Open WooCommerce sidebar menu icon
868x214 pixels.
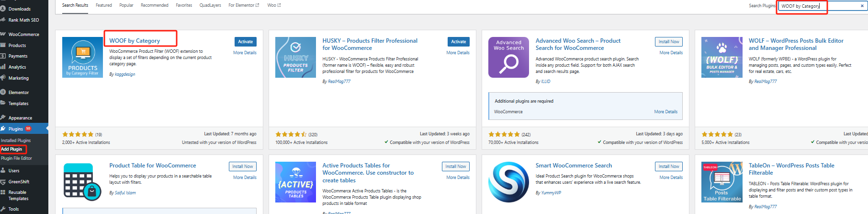coord(3,34)
